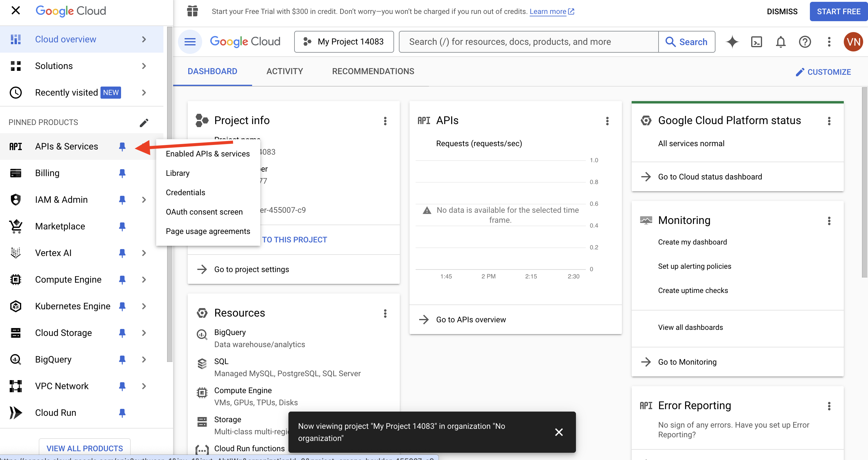
Task: Open the header three-dot settings menu
Action: pos(829,42)
